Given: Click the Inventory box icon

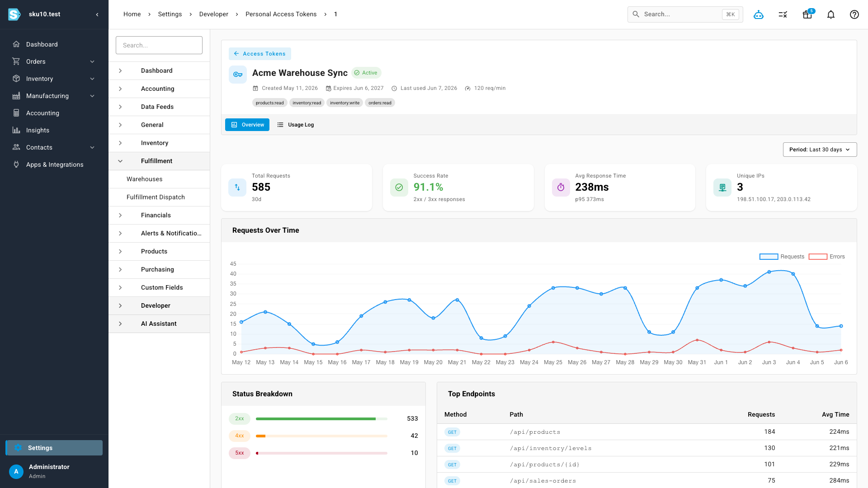Looking at the screenshot, I should point(16,79).
